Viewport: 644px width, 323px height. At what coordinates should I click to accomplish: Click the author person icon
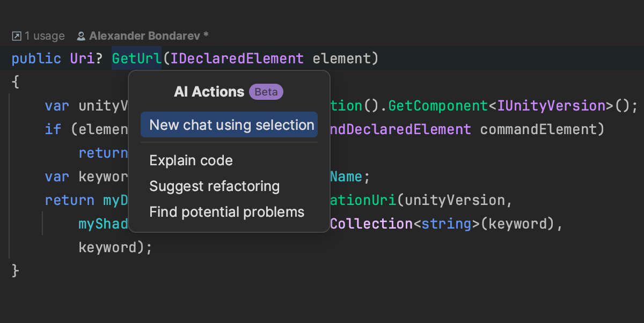coord(81,36)
